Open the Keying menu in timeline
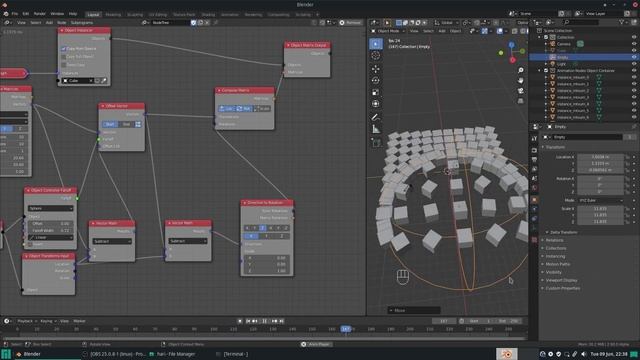The image size is (640, 360). point(48,321)
